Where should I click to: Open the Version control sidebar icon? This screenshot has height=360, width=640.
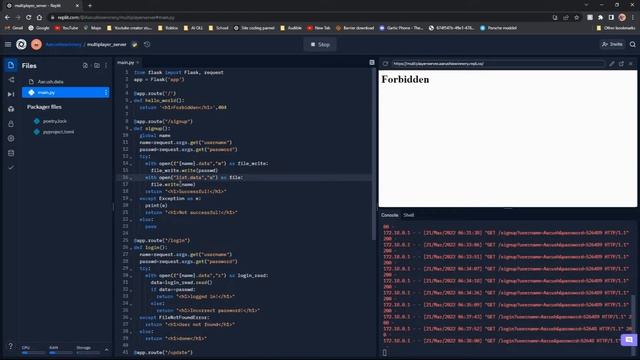[11, 80]
